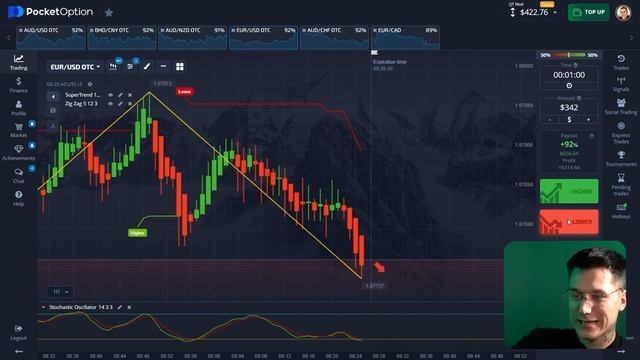This screenshot has height=360, width=640.
Task: Remove the Stochastic Oscillator indicator
Action: point(129,307)
